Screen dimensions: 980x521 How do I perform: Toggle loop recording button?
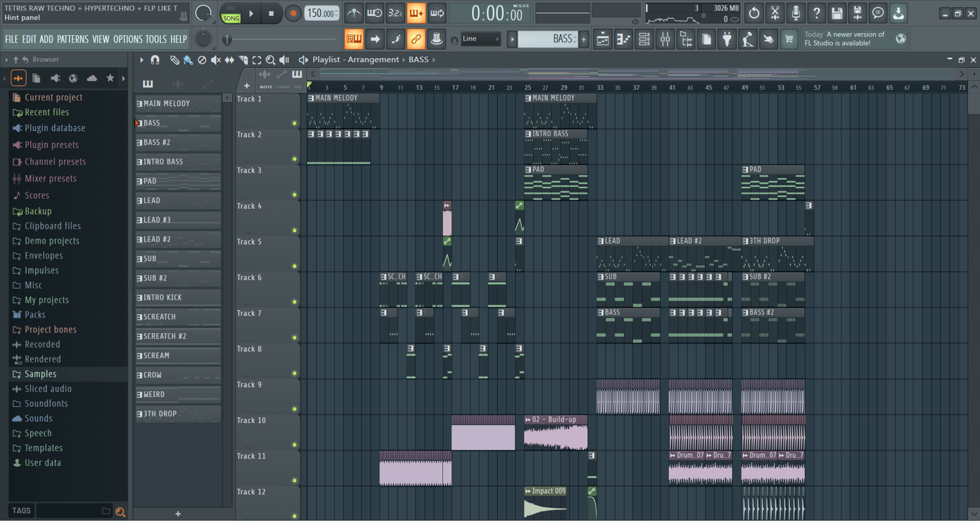tap(437, 12)
